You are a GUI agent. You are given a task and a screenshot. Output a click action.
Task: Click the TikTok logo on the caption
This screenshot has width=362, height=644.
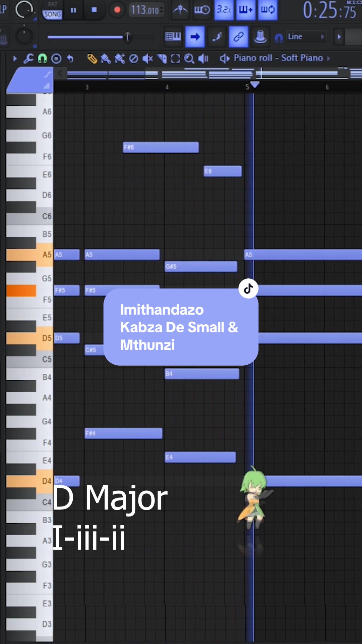248,288
